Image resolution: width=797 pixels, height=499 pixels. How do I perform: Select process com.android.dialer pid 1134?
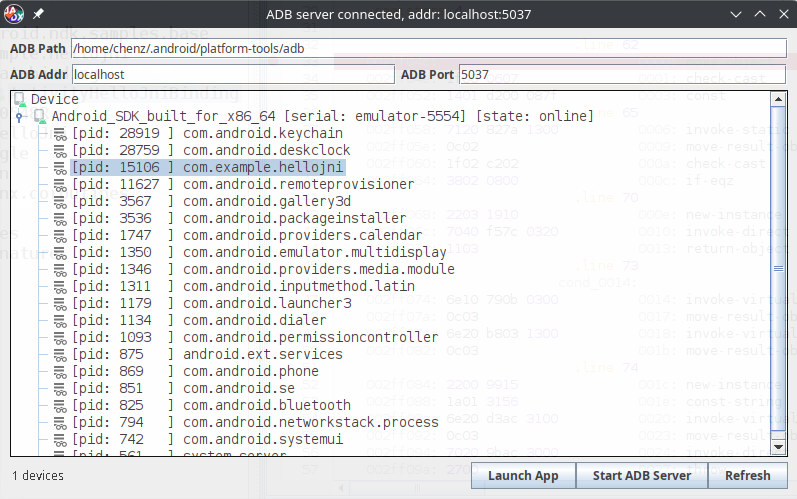(199, 321)
